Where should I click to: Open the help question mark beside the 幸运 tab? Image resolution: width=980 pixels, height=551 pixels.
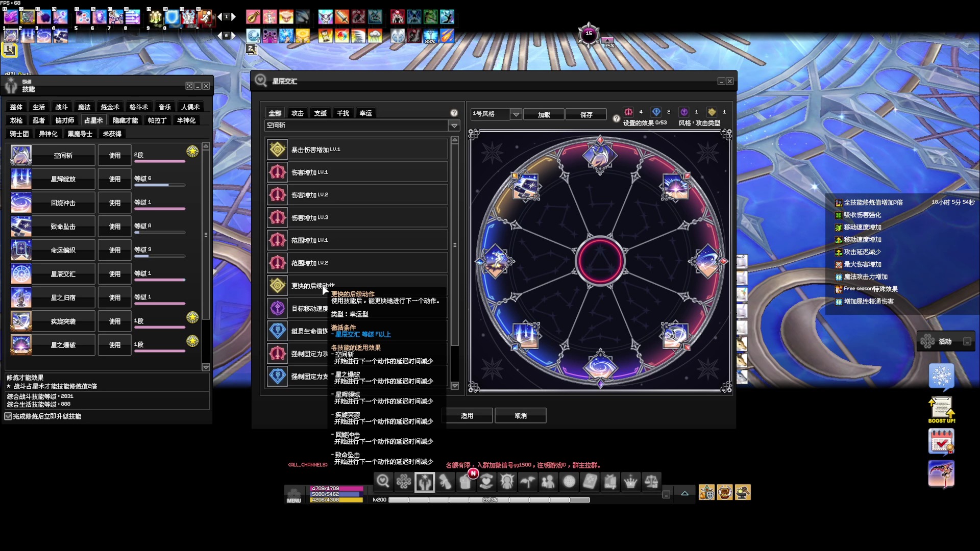point(454,113)
